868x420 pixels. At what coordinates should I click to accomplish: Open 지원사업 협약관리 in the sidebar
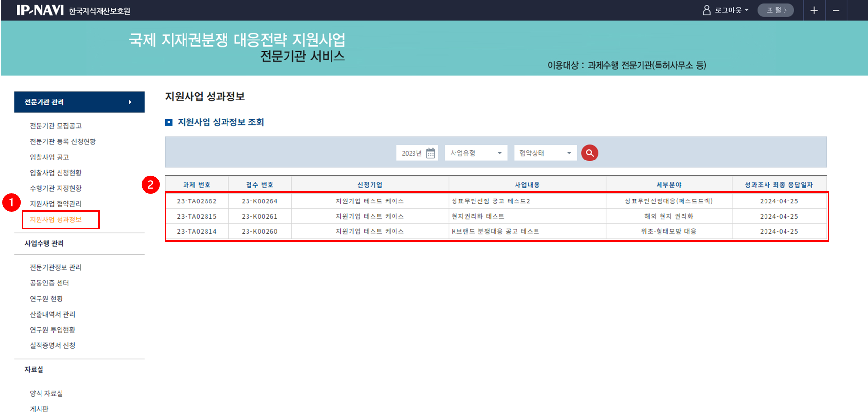[56, 204]
